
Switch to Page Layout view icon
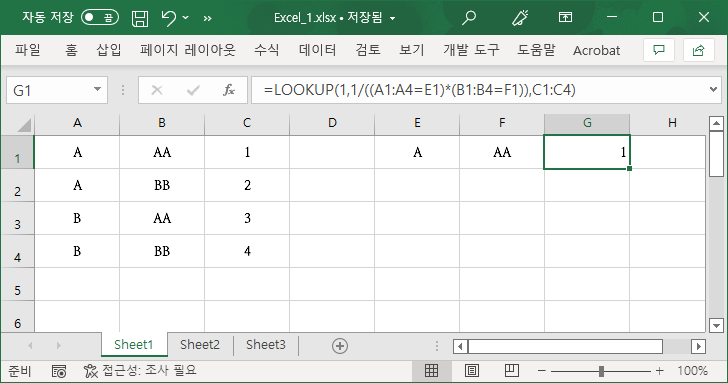point(472,370)
